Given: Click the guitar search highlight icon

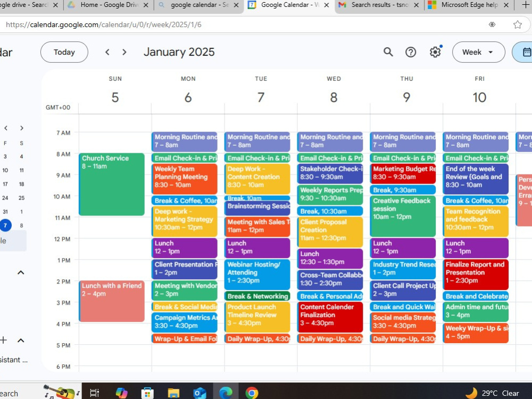Looking at the screenshot, I should pos(61,392).
